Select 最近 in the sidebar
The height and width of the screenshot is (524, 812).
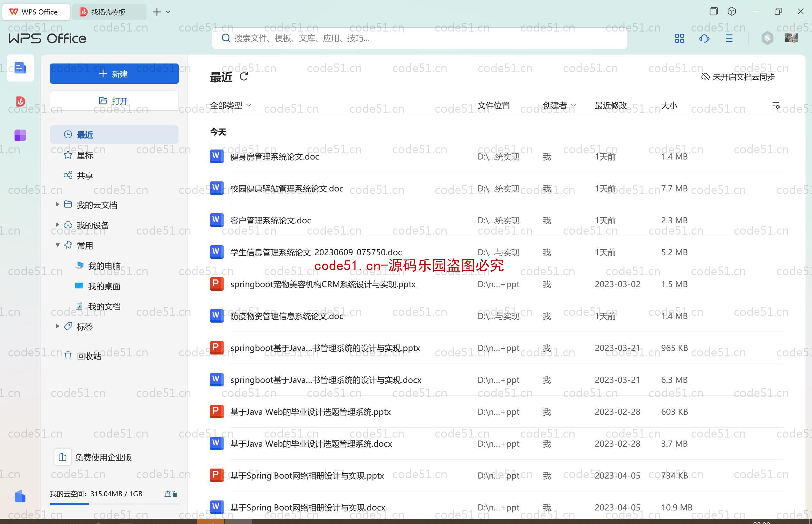click(x=114, y=135)
